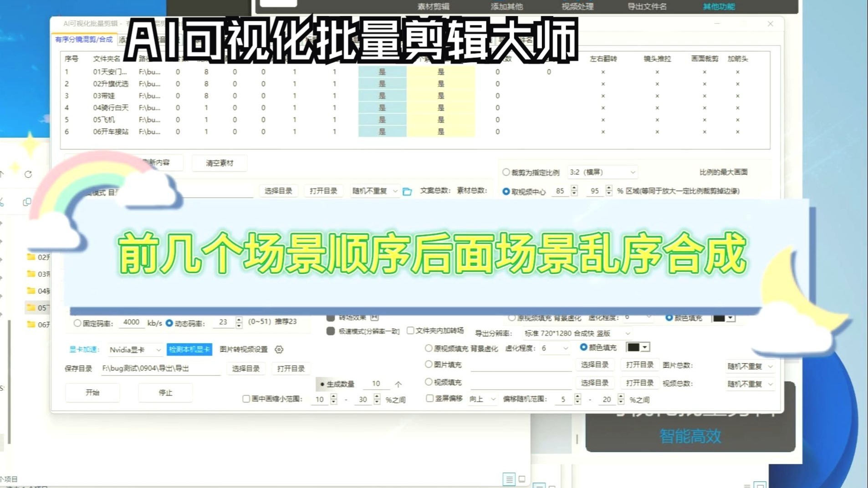Adjust 动态码率 23 stepper arrows
This screenshot has height=488, width=868.
239,322
